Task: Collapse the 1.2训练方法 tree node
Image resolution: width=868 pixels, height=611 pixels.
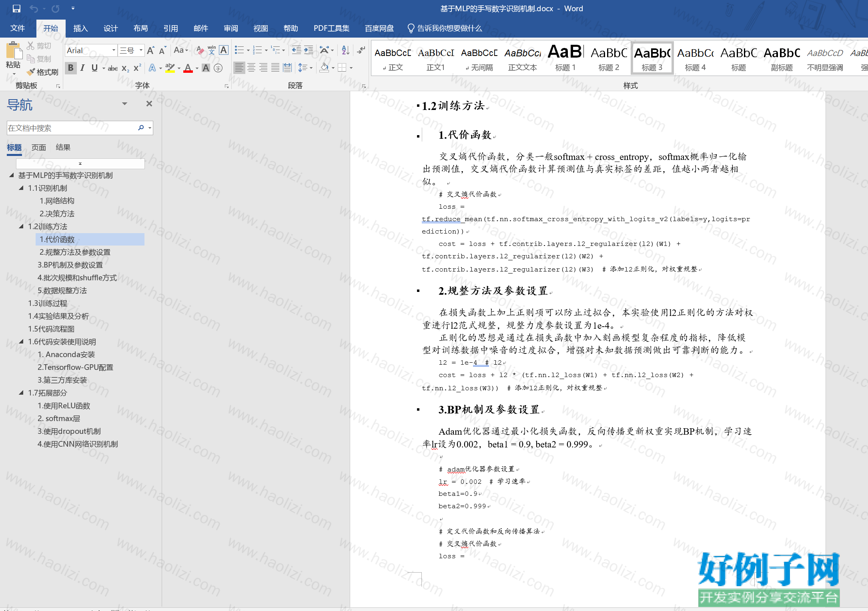Action: click(21, 226)
